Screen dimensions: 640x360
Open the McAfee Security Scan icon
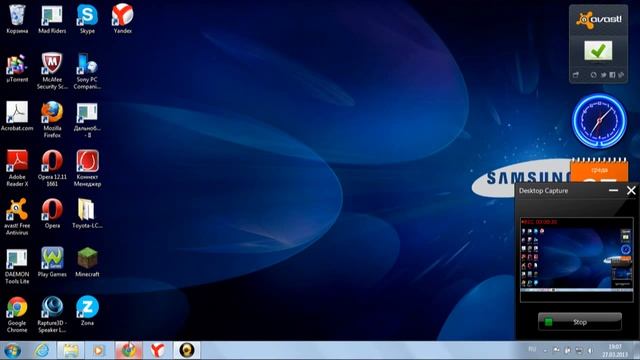[x=52, y=71]
